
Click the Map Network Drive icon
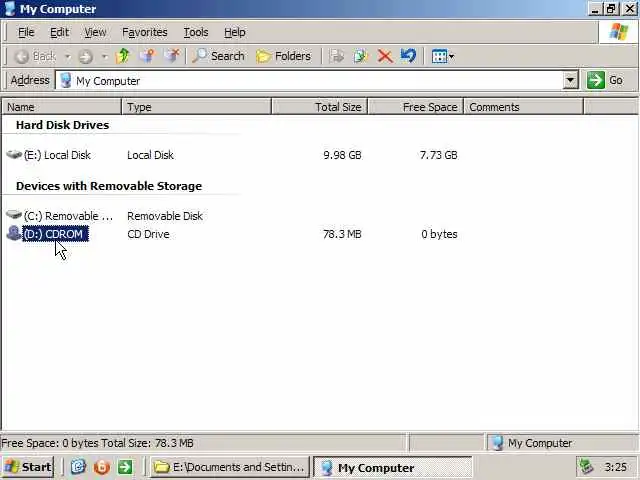point(147,56)
